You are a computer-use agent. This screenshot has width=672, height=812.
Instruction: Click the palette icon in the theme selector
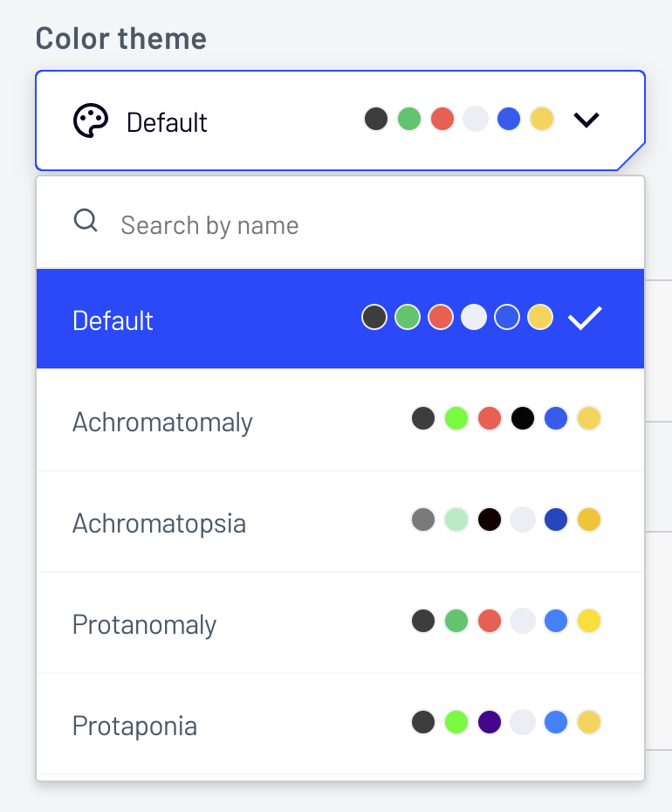90,121
